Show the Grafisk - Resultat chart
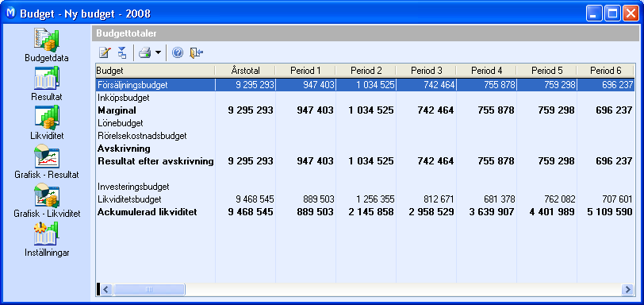Viewport: 644px width, 305px height. pos(47,156)
